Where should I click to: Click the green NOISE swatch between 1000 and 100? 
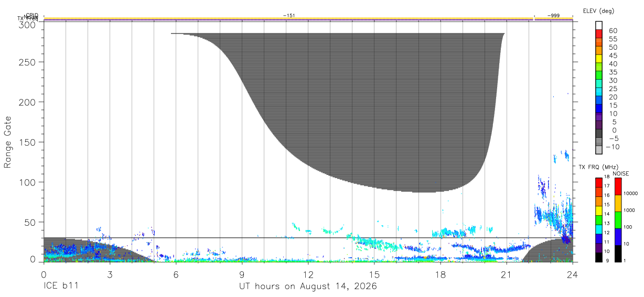coord(618,220)
